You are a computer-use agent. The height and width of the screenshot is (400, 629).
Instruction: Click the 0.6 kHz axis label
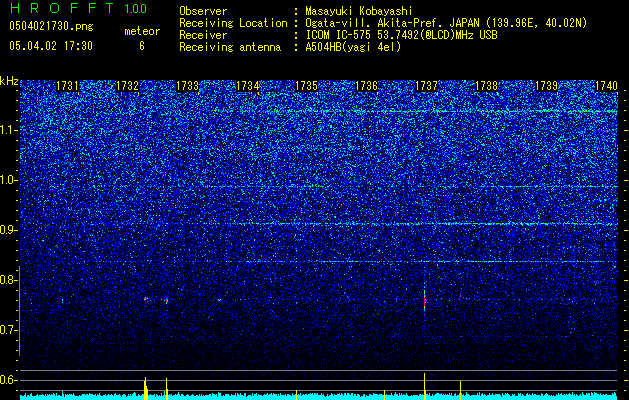click(x=8, y=380)
